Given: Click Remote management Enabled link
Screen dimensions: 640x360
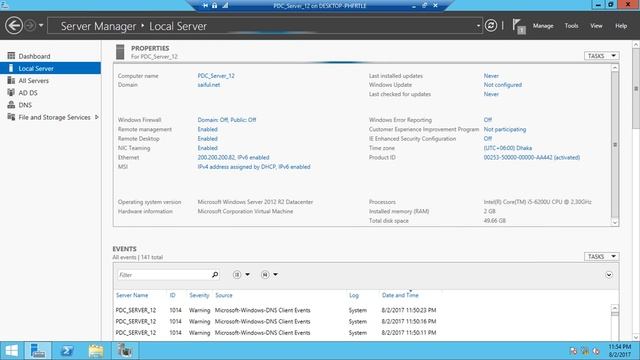Looking at the screenshot, I should tap(207, 129).
